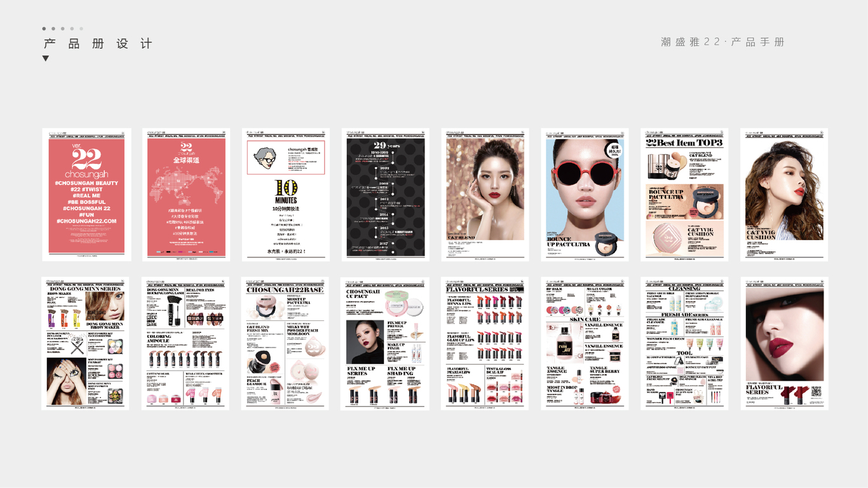Image resolution: width=868 pixels, height=488 pixels.
Task: Click the "29 years" heading on the black page
Action: (x=386, y=145)
